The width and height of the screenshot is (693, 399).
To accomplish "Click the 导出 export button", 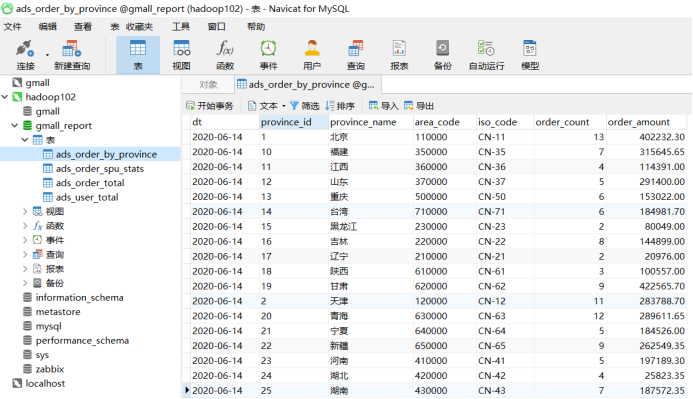I will [419, 106].
